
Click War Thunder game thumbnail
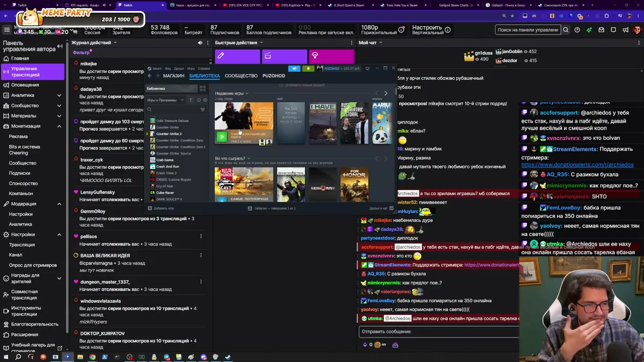pos(244,185)
